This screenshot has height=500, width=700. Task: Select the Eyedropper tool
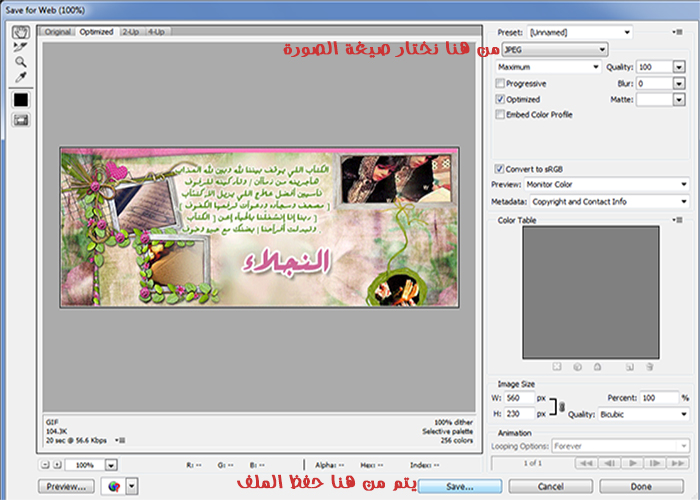coord(20,77)
